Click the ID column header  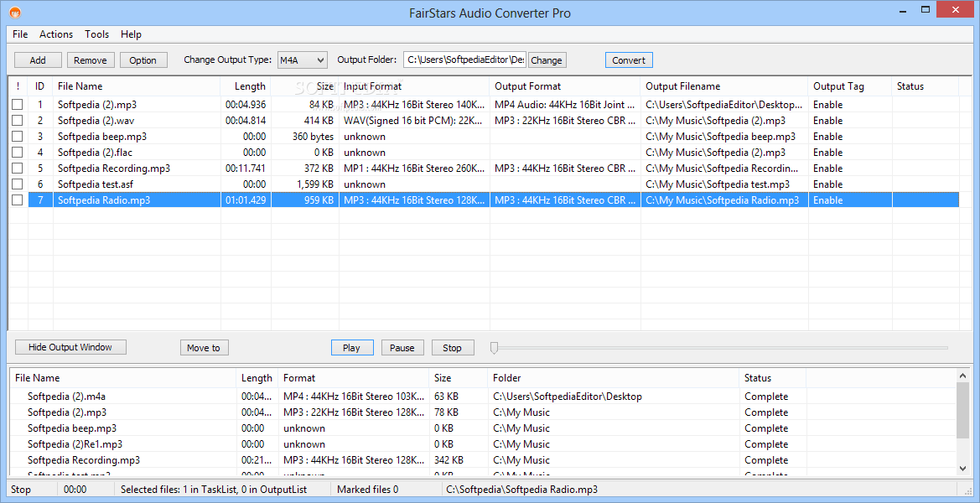pos(40,86)
